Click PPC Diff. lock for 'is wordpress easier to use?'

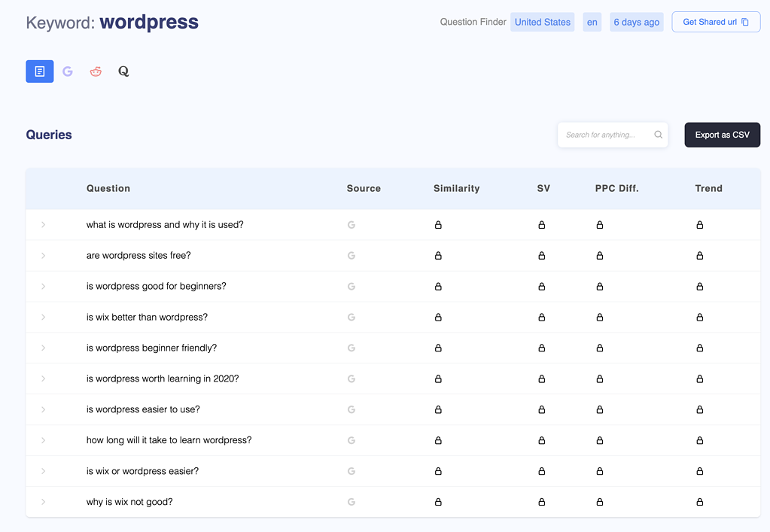pos(600,410)
